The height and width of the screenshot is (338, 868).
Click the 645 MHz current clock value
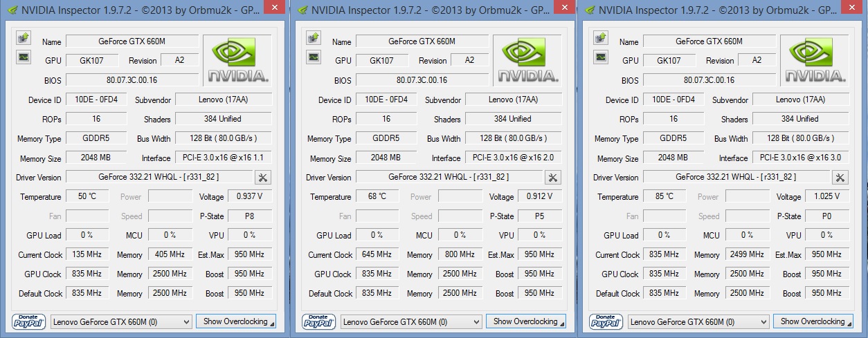click(377, 255)
